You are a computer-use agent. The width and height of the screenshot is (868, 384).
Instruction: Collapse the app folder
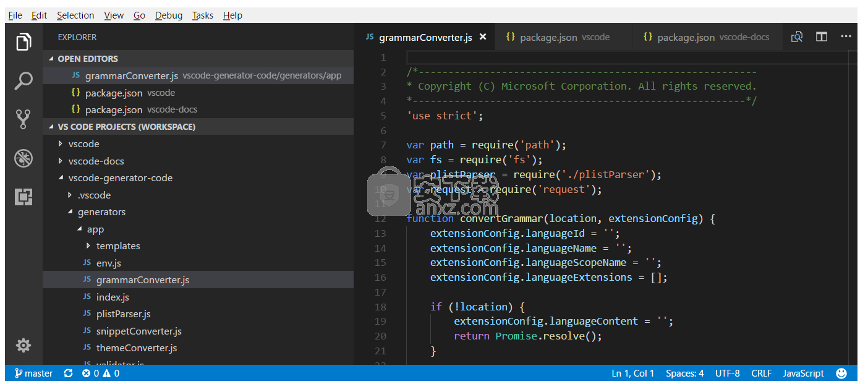tap(79, 229)
